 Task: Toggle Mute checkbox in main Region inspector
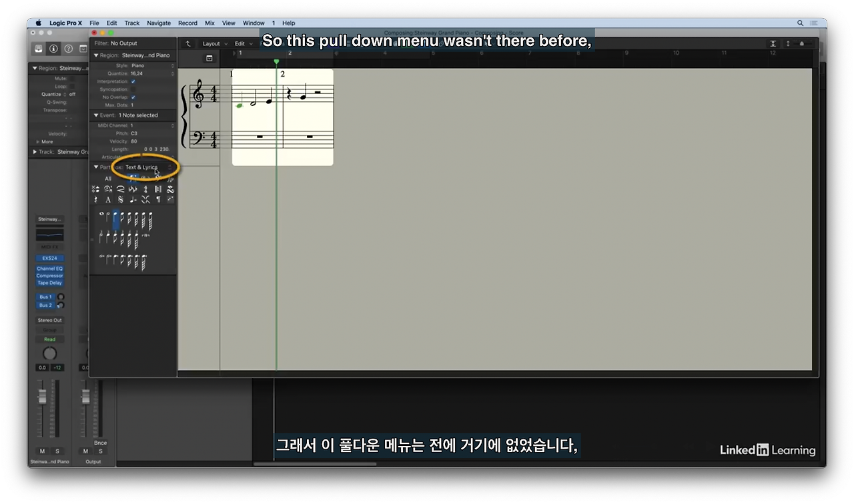(72, 79)
